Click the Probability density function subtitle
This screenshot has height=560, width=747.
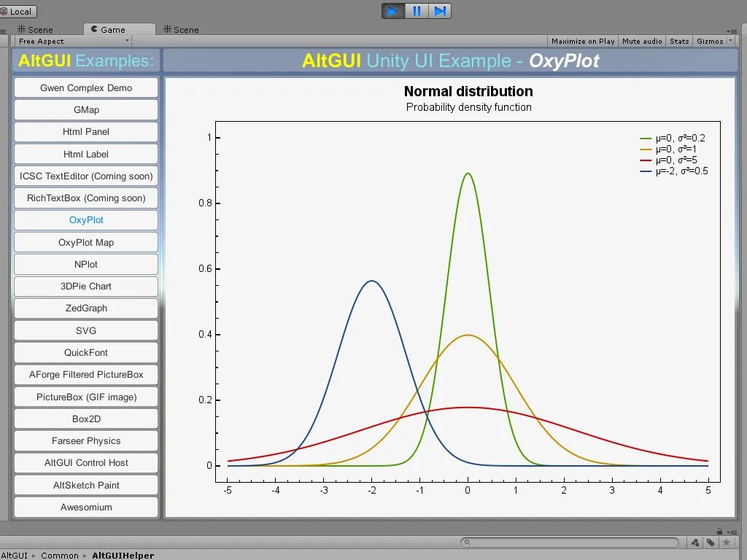468,107
